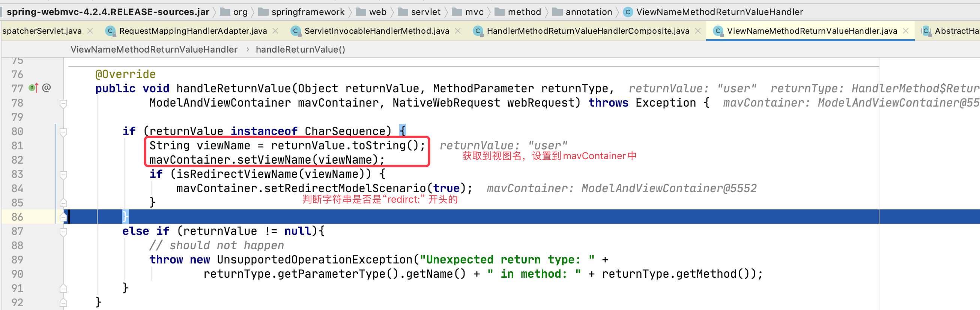Click the implements-method gutter icon on line 77
This screenshot has height=310, width=980.
point(33,88)
